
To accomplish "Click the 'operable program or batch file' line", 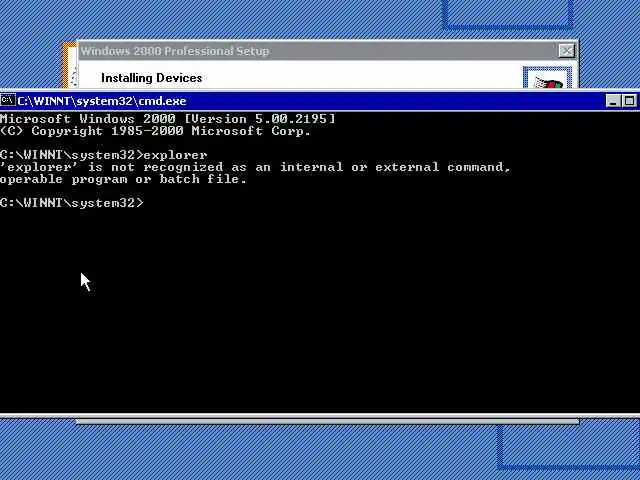I will (x=124, y=179).
